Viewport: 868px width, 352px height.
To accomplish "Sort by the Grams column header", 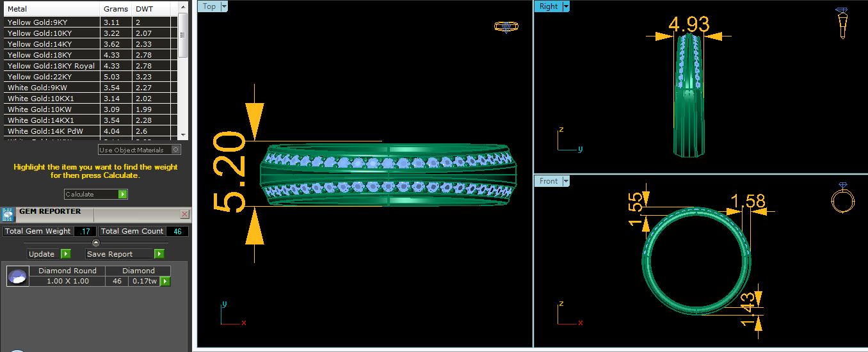I will 117,9.
